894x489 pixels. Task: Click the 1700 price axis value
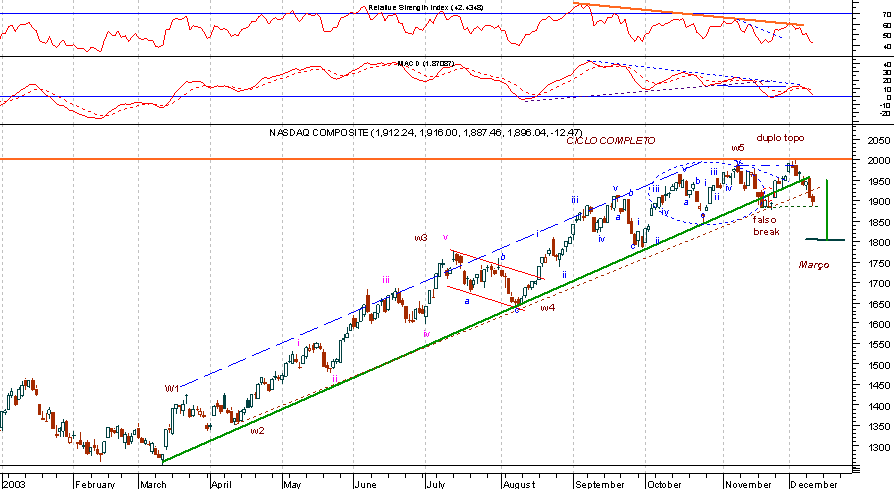(880, 284)
